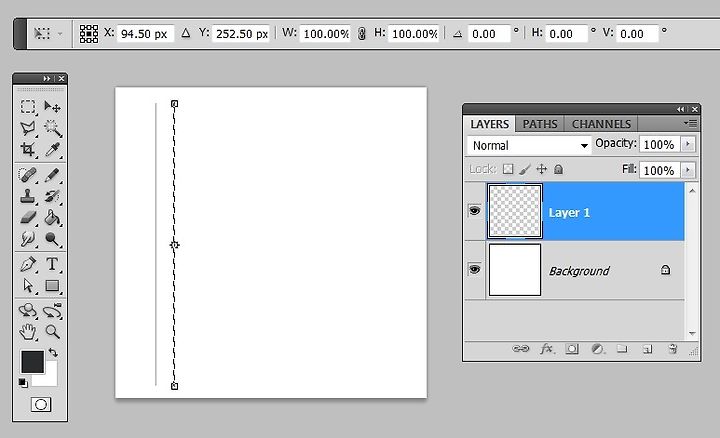Click the white background color swatch
This screenshot has width=720, height=438.
(51, 378)
